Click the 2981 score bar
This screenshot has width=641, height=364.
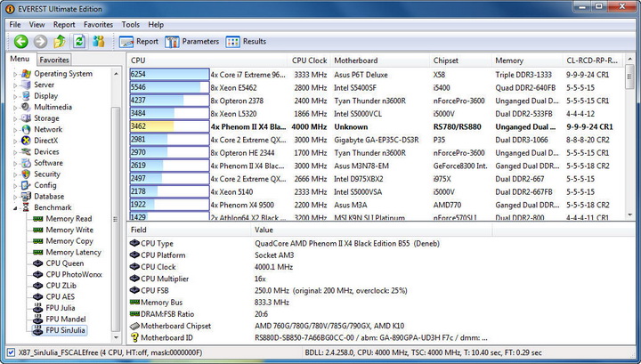169,140
